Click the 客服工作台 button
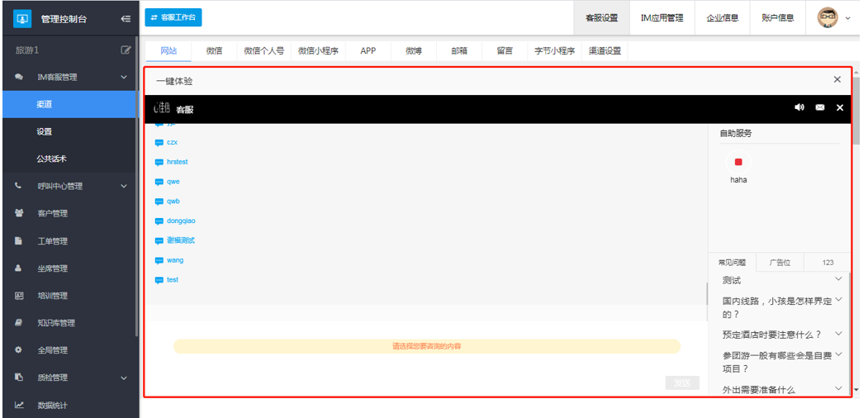 [173, 17]
